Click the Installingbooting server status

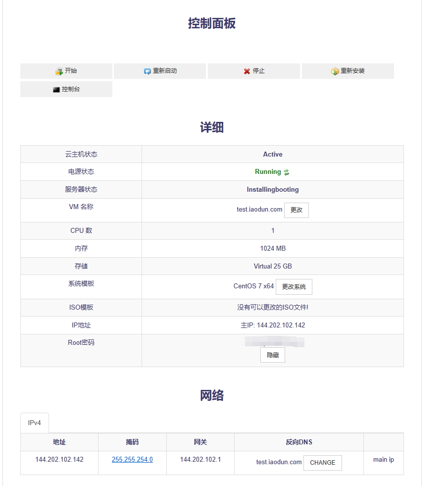(x=272, y=190)
